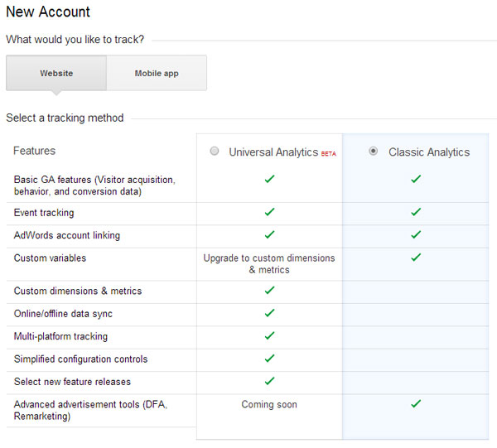
Task: Click the Classic Analytics label text
Action: (x=429, y=152)
